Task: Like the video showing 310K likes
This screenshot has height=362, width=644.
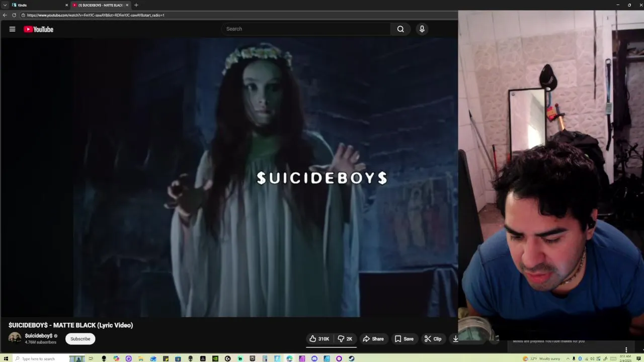Action: click(319, 339)
